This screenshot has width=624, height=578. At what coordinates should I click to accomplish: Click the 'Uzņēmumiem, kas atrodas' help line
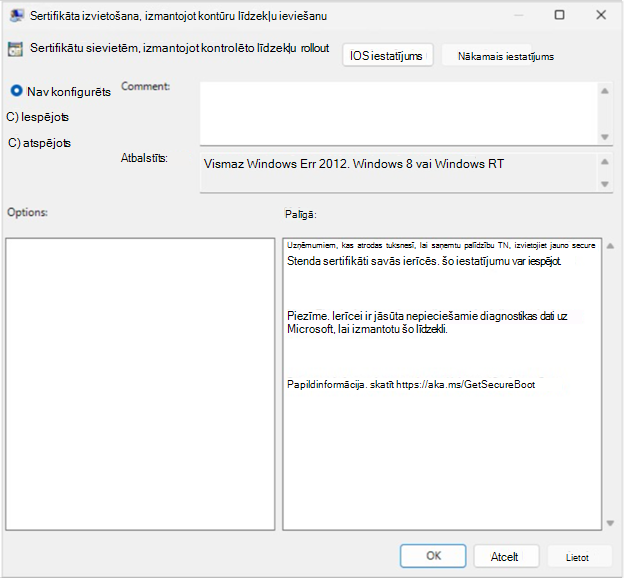tap(441, 245)
